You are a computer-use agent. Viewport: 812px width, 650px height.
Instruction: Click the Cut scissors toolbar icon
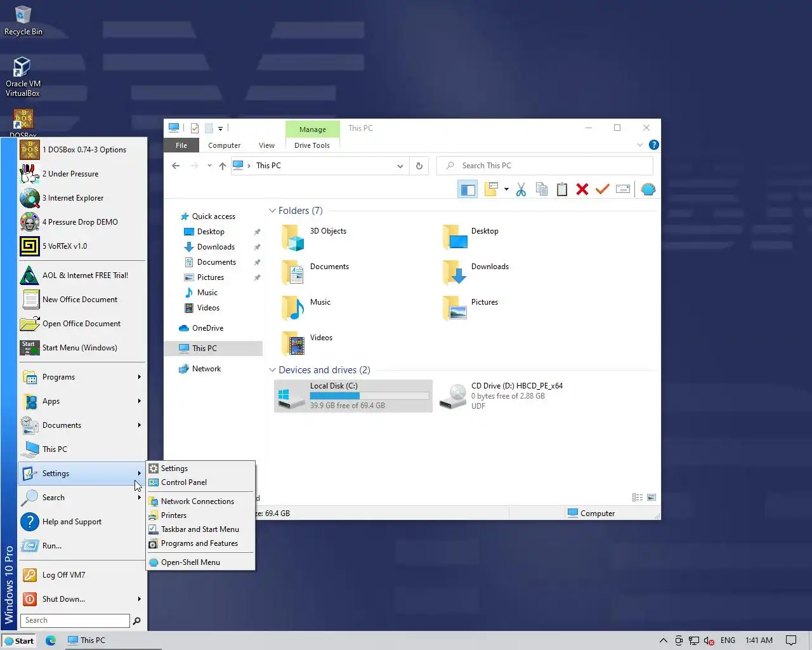pyautogui.click(x=521, y=189)
